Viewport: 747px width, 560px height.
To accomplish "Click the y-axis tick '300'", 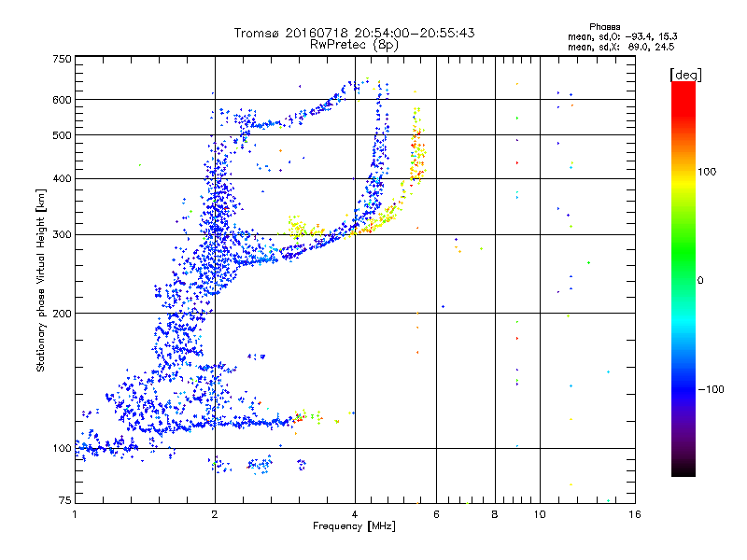I will [x=62, y=234].
